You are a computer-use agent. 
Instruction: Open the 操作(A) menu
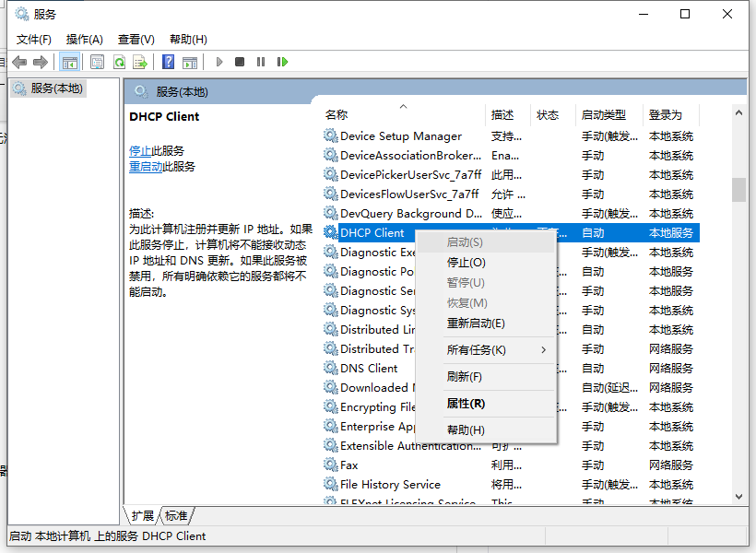pyautogui.click(x=84, y=39)
